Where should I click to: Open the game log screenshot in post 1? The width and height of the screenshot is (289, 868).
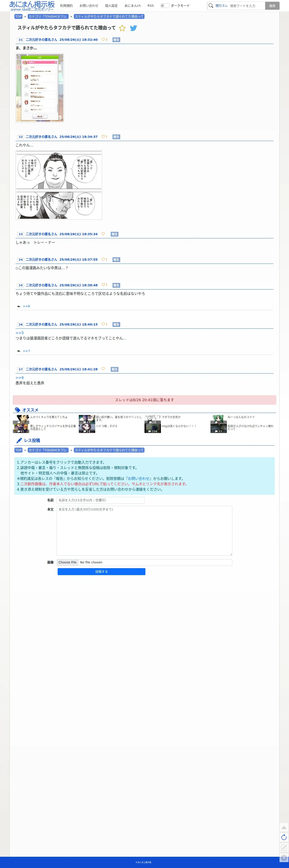pos(40,88)
